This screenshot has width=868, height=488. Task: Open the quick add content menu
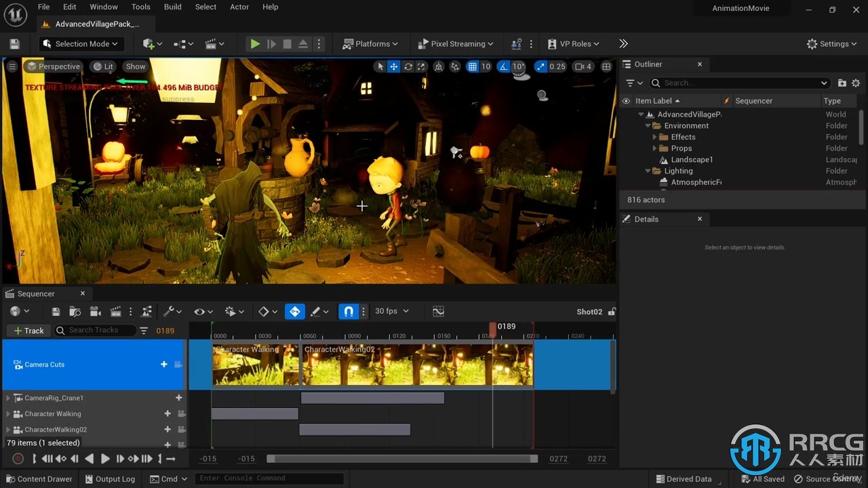[153, 44]
